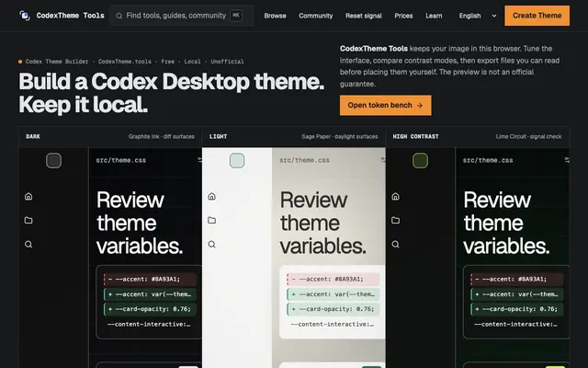Click the gray app tile in the Dark preview
This screenshot has height=368, width=588.
(x=53, y=161)
